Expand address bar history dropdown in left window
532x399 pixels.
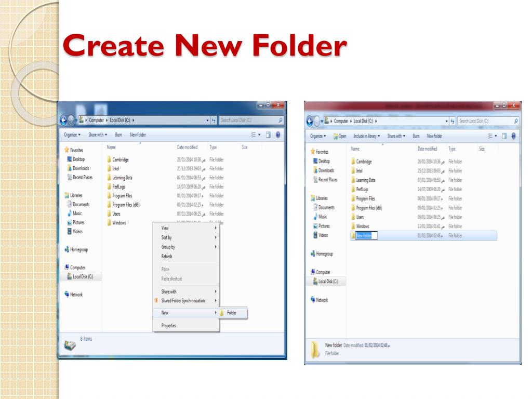click(x=208, y=120)
